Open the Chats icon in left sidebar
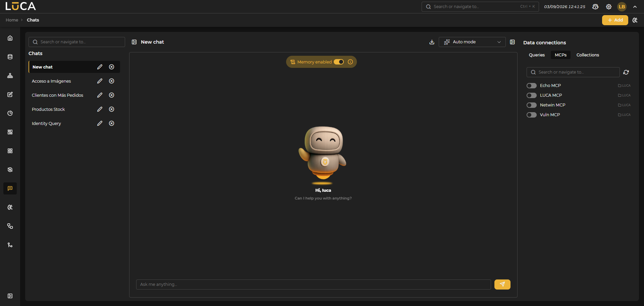This screenshot has width=644, height=306. click(x=10, y=188)
